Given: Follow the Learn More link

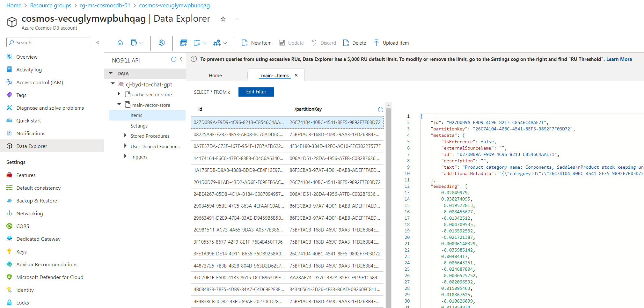Looking at the screenshot, I should [619, 59].
